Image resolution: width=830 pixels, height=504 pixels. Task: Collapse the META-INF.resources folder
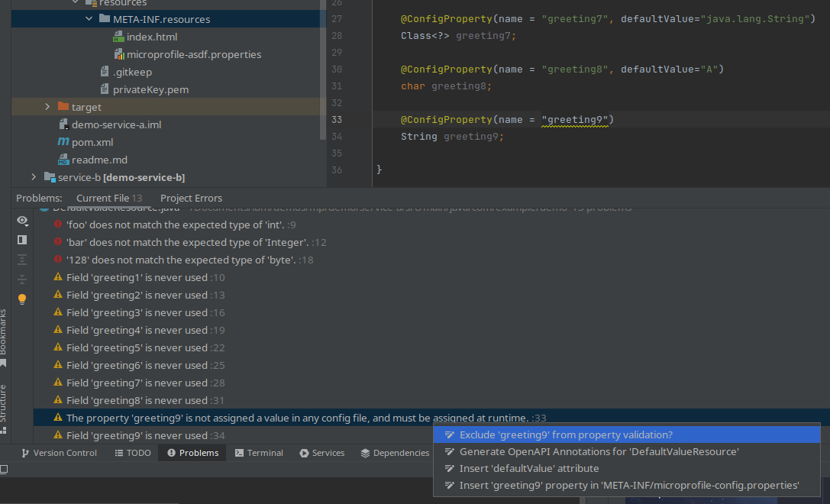click(89, 18)
